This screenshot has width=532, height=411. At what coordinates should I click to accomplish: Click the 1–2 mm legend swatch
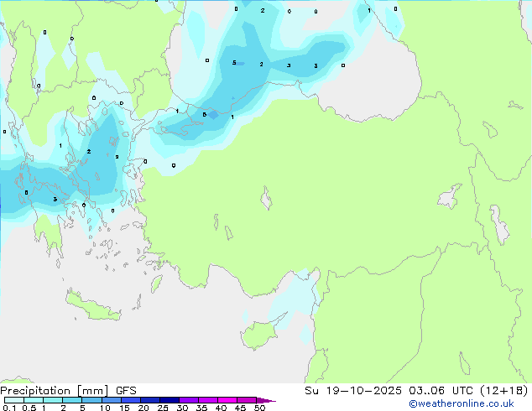click(53, 400)
